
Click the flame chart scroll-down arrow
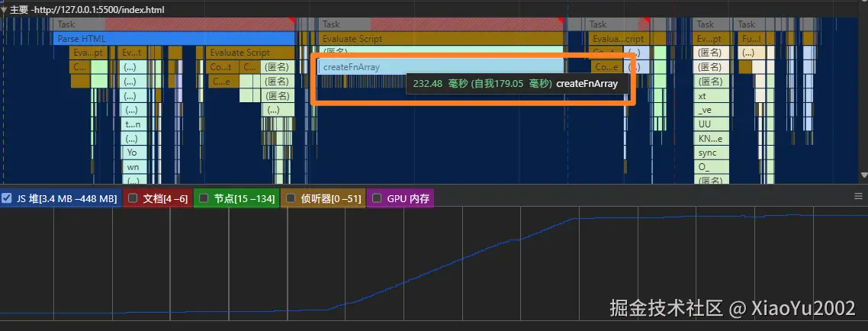tap(863, 175)
